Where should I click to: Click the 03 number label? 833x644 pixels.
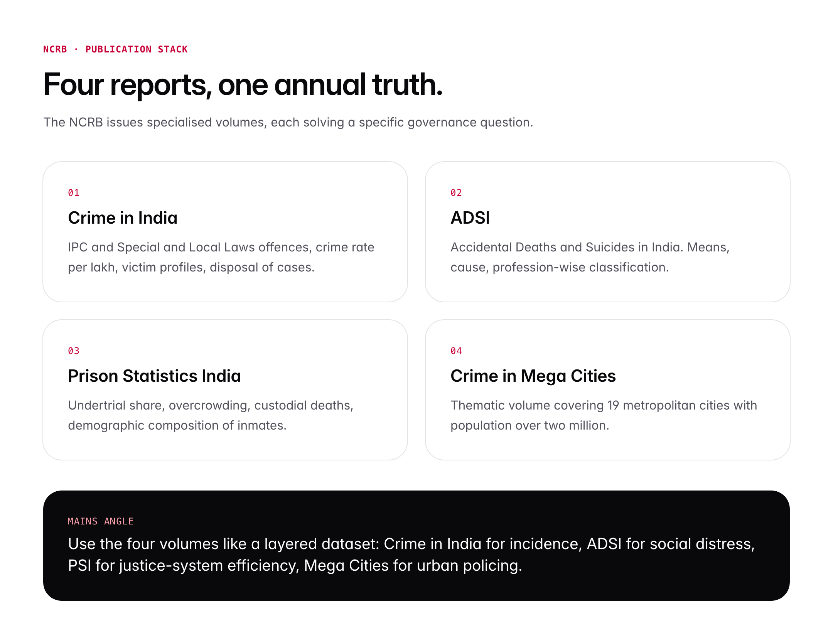[x=74, y=351]
